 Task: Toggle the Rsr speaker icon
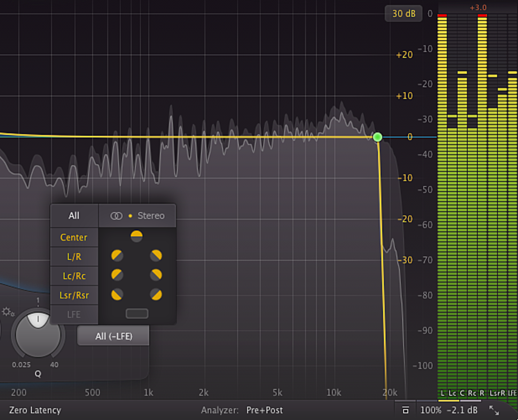point(156,294)
